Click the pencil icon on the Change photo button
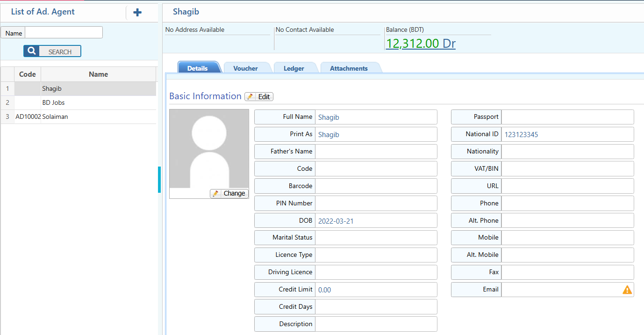This screenshot has width=644, height=335. click(215, 193)
